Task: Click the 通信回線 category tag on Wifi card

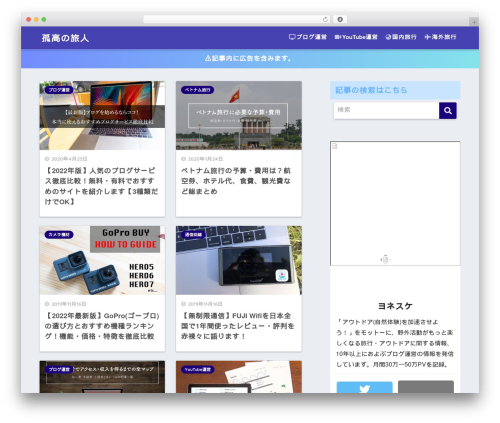Action: point(193,235)
